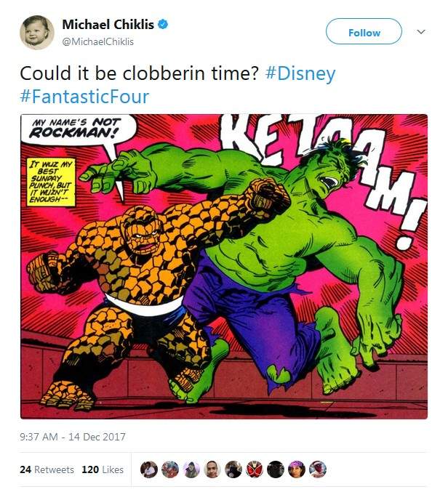Click the @MichaelChiklis handle
This screenshot has height=492, width=448.
97,41
